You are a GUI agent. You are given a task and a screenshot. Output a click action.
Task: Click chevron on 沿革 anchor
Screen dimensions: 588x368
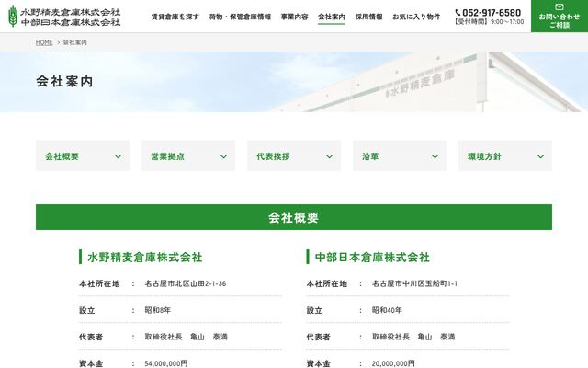click(x=435, y=156)
